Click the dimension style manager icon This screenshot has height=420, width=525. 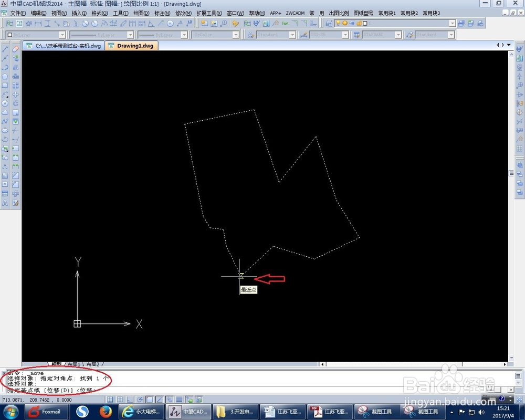click(x=303, y=35)
